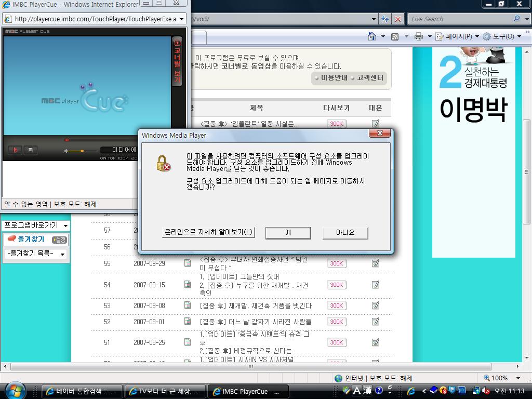Show more toolbar commands chevron
This screenshot has height=399, width=532.
click(x=528, y=32)
